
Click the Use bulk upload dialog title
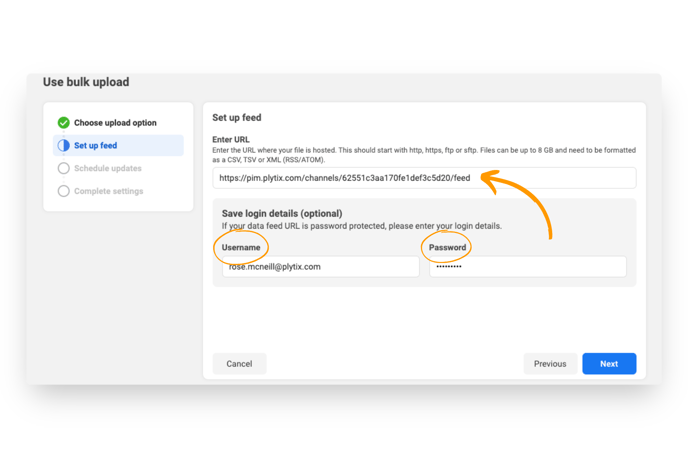click(86, 82)
